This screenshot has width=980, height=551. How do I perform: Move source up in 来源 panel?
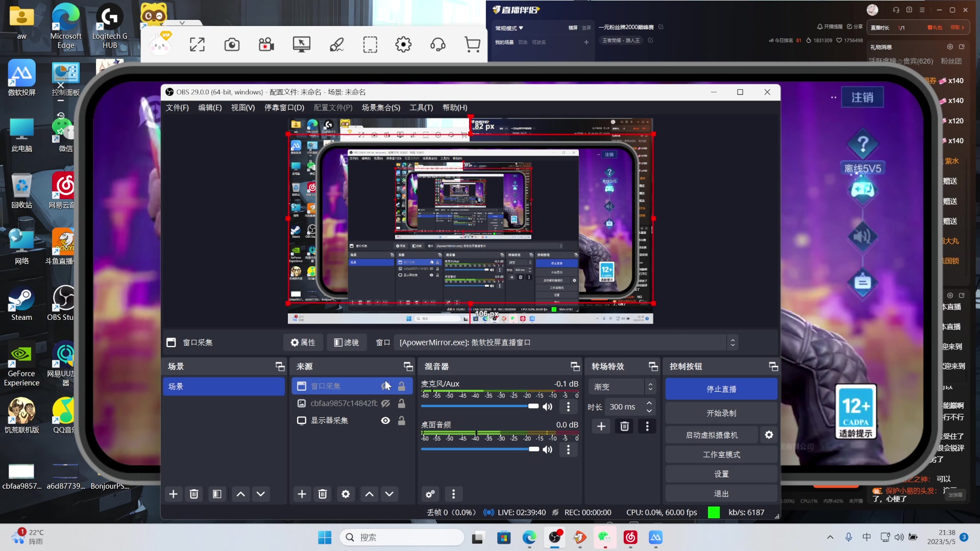pyautogui.click(x=370, y=494)
